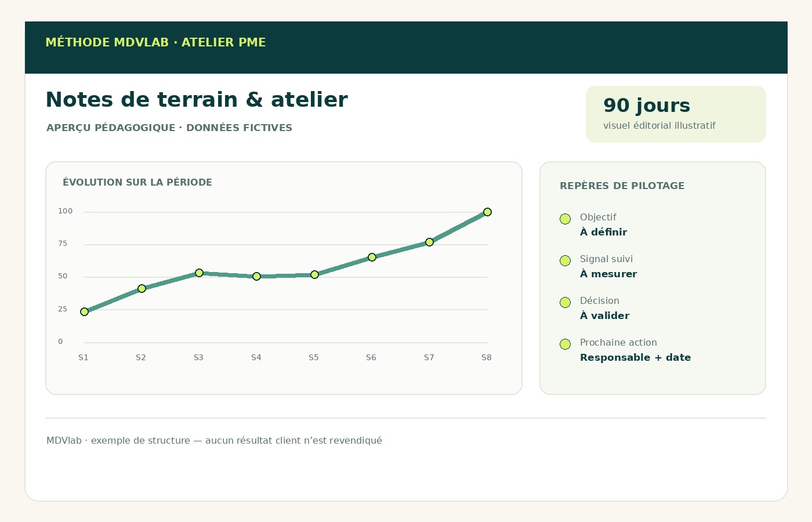This screenshot has width=812, height=522.
Task: Click the S1 x-axis label
Action: pos(84,357)
